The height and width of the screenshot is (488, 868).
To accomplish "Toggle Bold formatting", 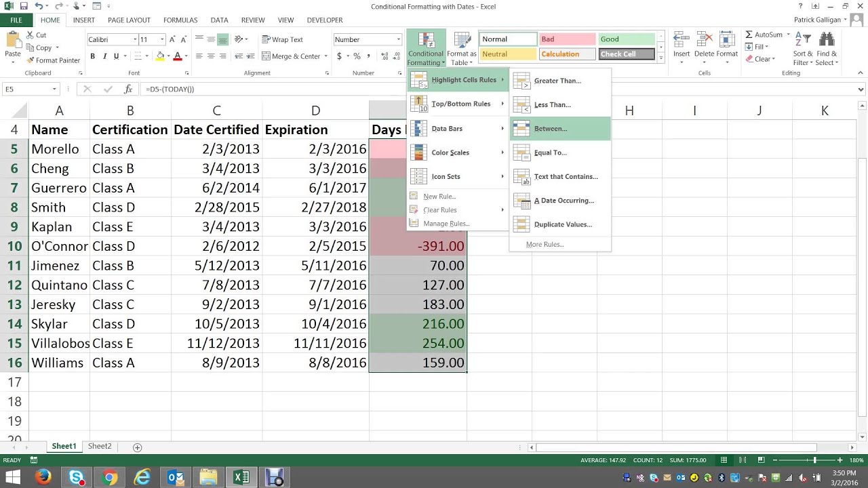I will pyautogui.click(x=92, y=56).
